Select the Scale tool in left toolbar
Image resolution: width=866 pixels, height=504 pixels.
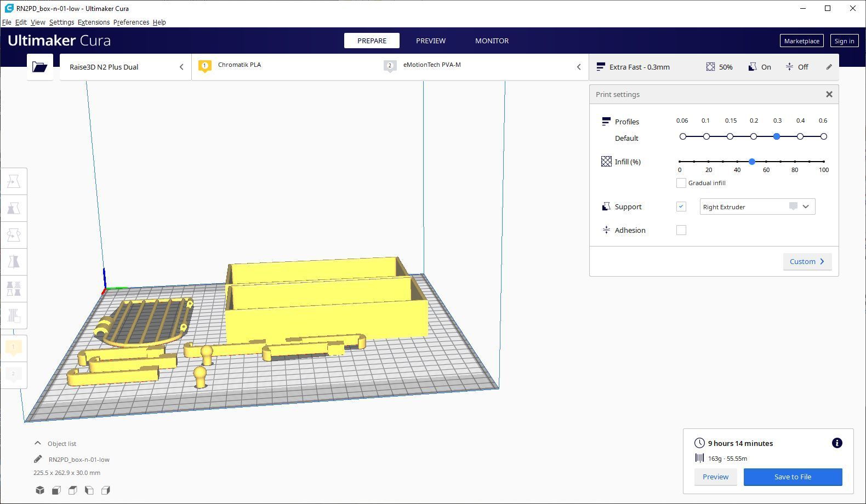point(14,208)
